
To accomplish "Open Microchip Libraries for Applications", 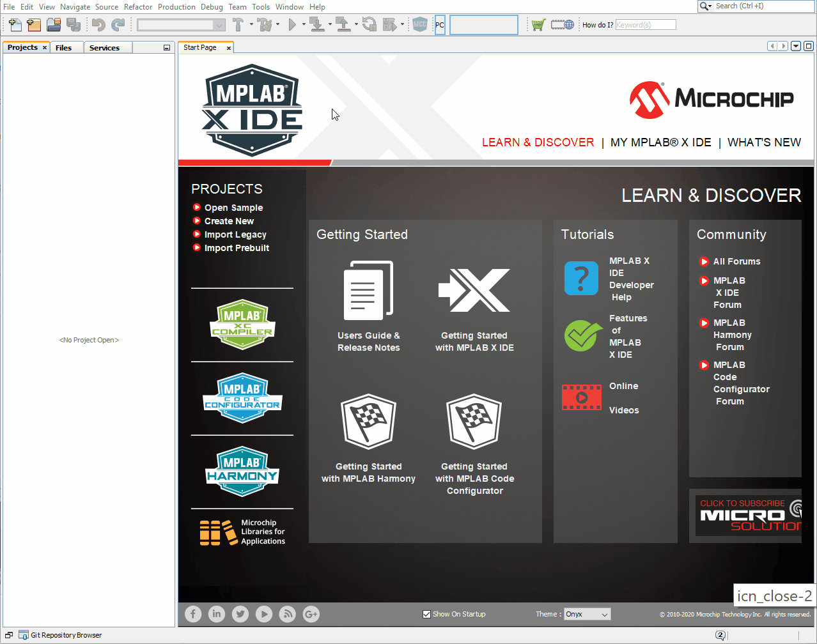I will [242, 532].
